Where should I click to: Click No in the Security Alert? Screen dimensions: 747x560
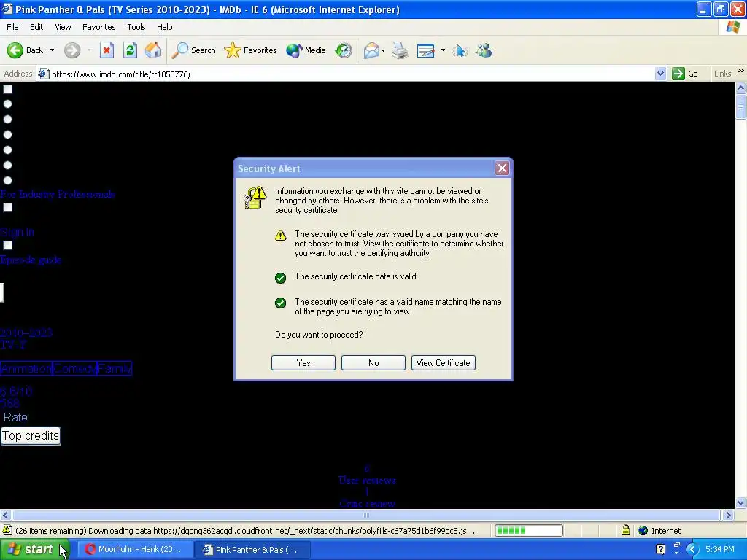[x=373, y=363]
